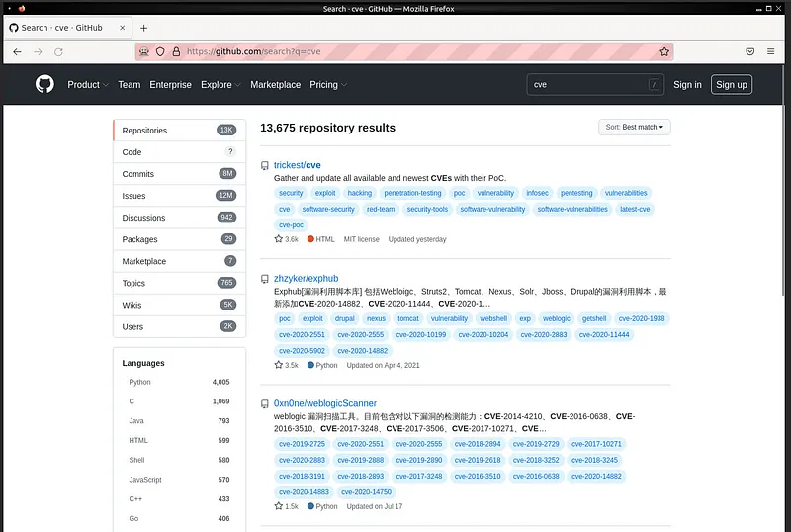Click the star count for 0xn0ne/weblogicScanner
This screenshot has height=532, width=791.
(x=286, y=506)
